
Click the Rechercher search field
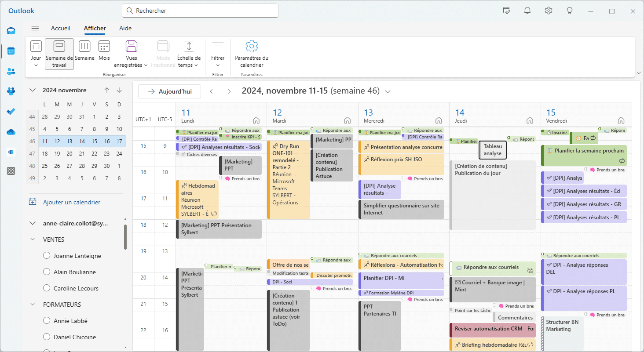[x=200, y=11]
